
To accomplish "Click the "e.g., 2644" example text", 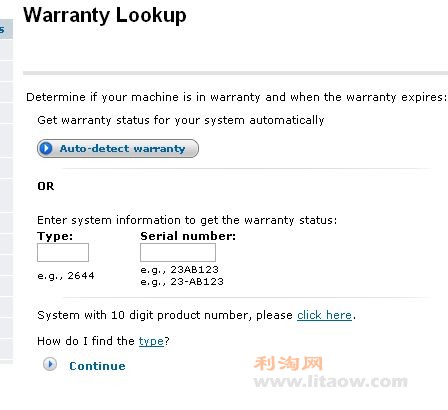I will click(x=66, y=276).
